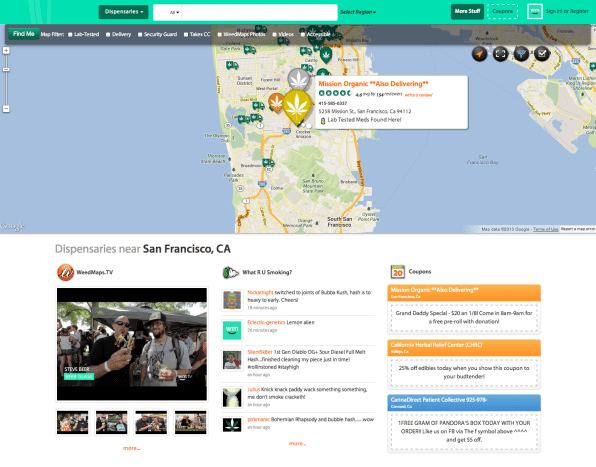Image resolution: width=596 pixels, height=467 pixels.
Task: Select the third video thumbnail below player
Action: (151, 422)
